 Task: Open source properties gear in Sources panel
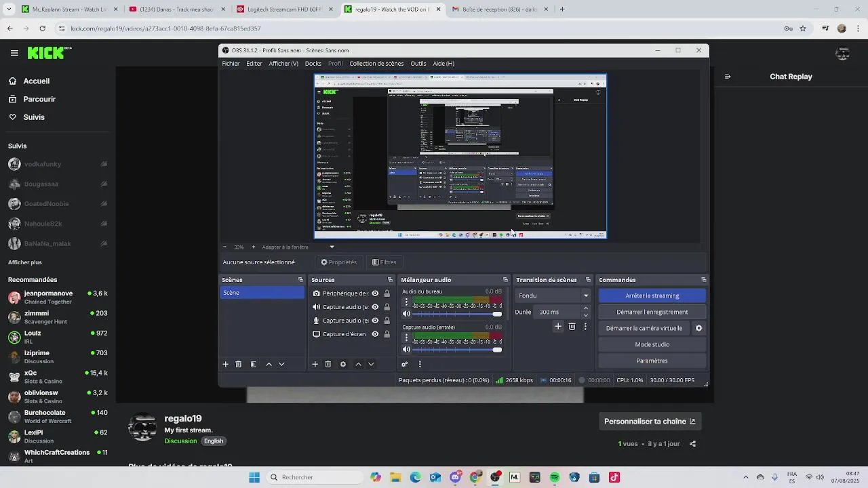click(343, 364)
